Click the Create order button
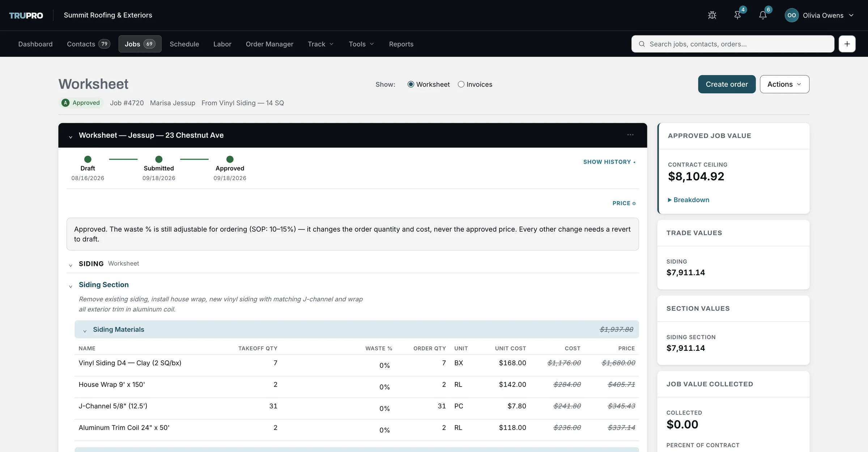The width and height of the screenshot is (868, 452). point(727,84)
